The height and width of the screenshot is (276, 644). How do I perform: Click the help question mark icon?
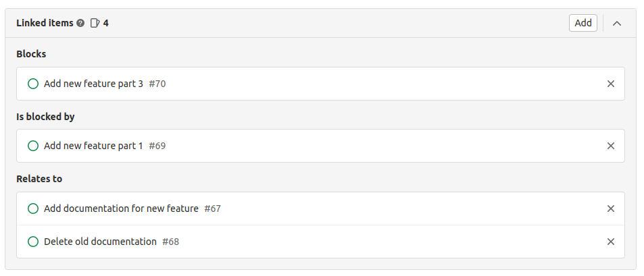tap(80, 23)
